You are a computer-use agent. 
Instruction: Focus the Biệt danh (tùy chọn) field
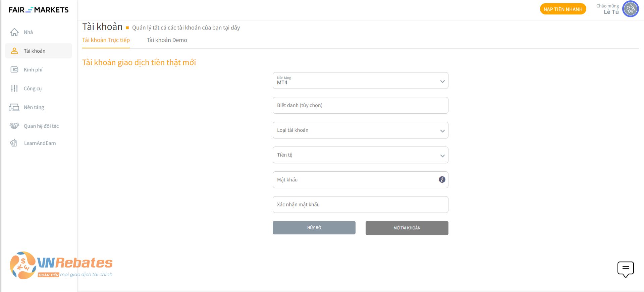[x=361, y=105]
